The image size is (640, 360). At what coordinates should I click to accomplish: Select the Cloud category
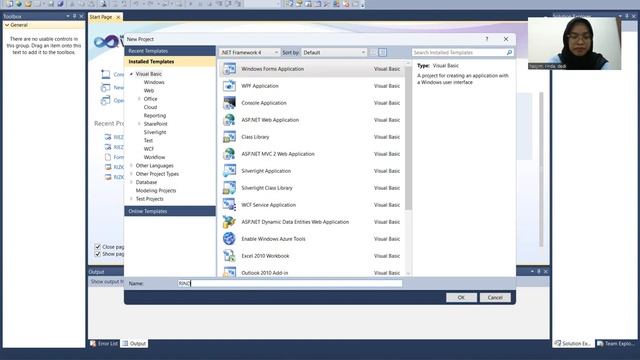150,107
